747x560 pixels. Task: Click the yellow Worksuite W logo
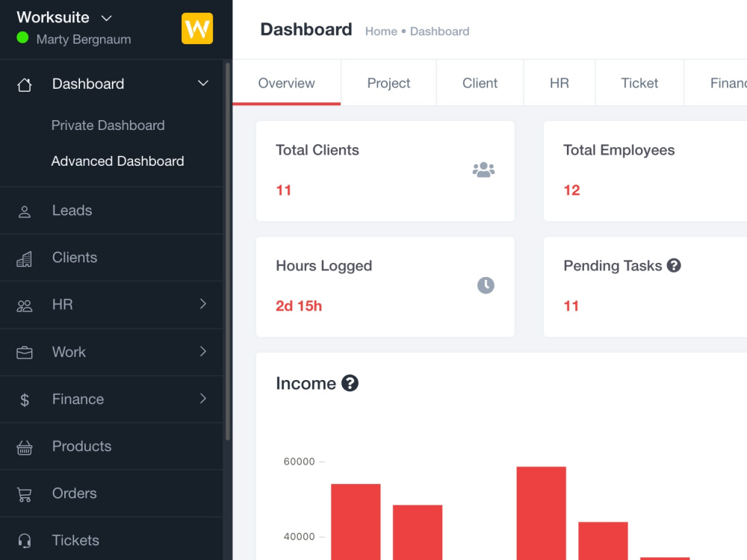(x=196, y=28)
